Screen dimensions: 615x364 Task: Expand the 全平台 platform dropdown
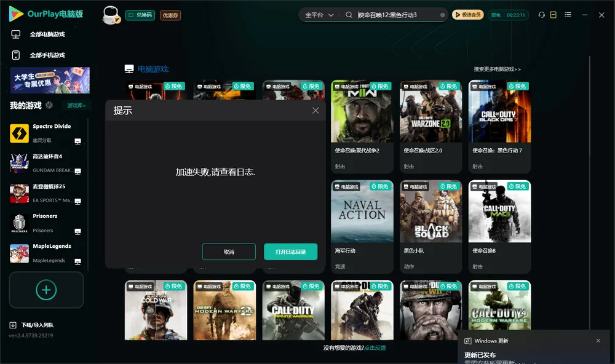point(319,15)
